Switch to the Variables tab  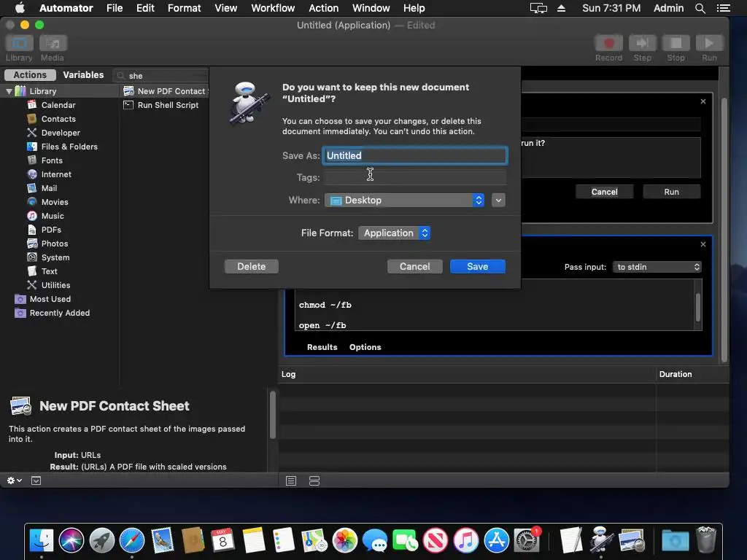[x=83, y=75]
